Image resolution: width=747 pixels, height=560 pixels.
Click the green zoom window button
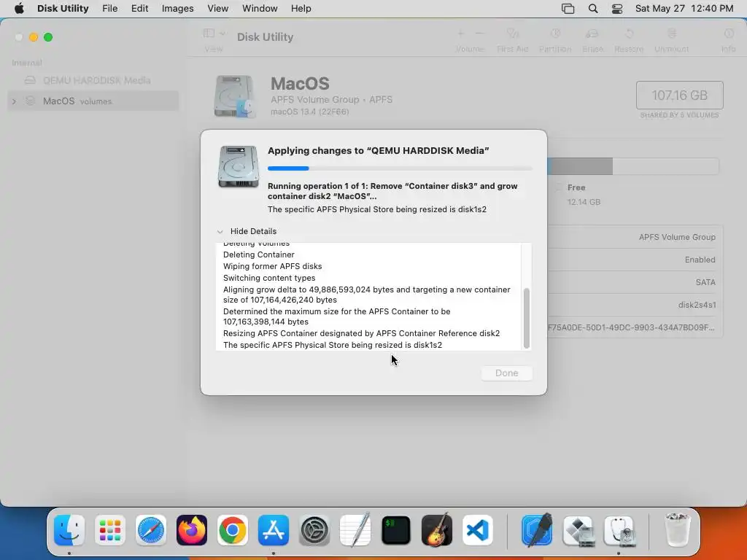[48, 37]
